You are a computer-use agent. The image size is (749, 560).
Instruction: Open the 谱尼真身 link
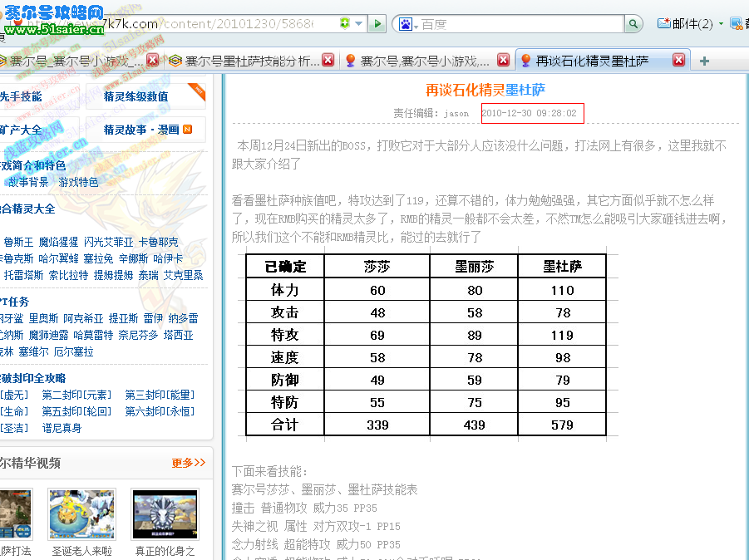(62, 428)
